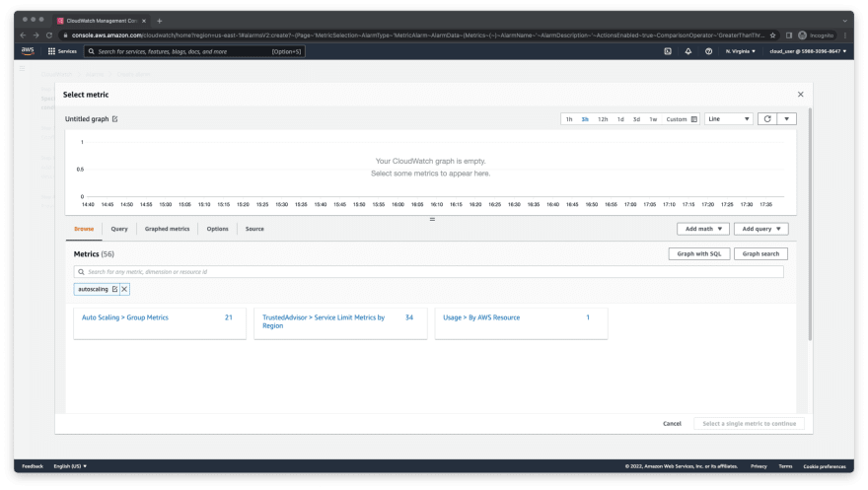This screenshot has height=490, width=868.
Task: Open Cookie preferences
Action: coord(825,466)
